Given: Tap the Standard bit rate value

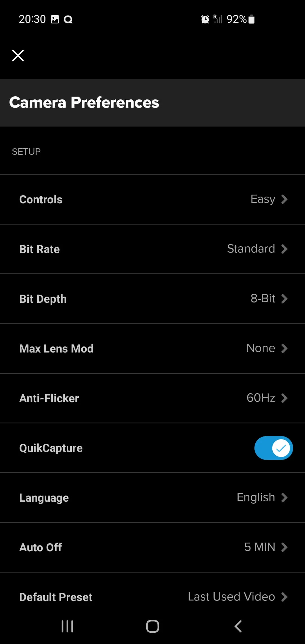Looking at the screenshot, I should [251, 249].
